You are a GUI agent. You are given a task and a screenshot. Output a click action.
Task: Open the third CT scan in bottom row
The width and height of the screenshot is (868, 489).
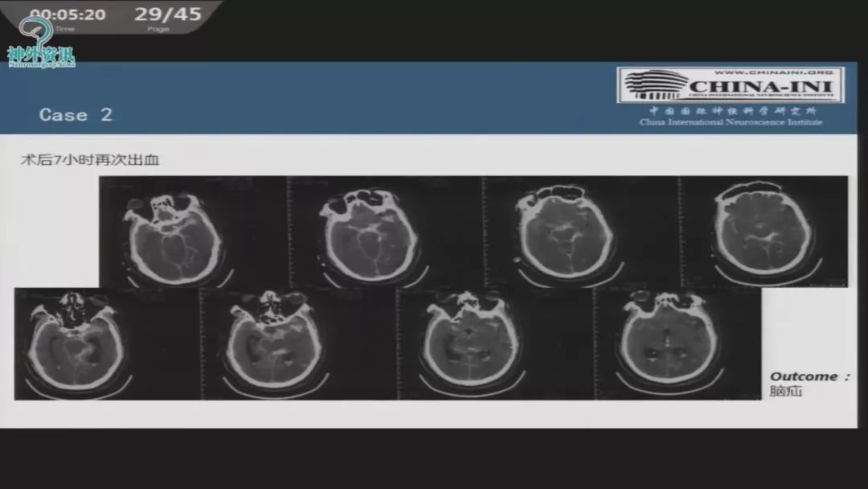(x=495, y=344)
